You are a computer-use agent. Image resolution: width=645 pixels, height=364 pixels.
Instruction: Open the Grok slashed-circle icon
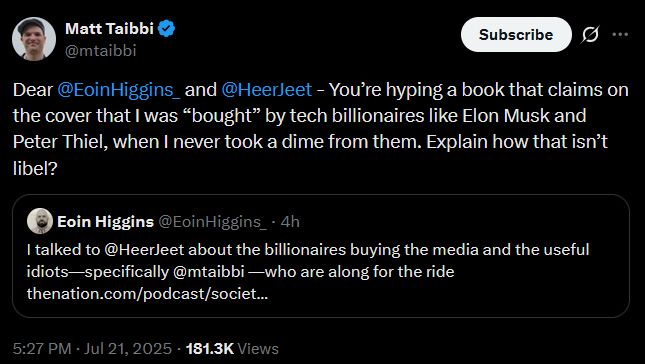coord(589,35)
